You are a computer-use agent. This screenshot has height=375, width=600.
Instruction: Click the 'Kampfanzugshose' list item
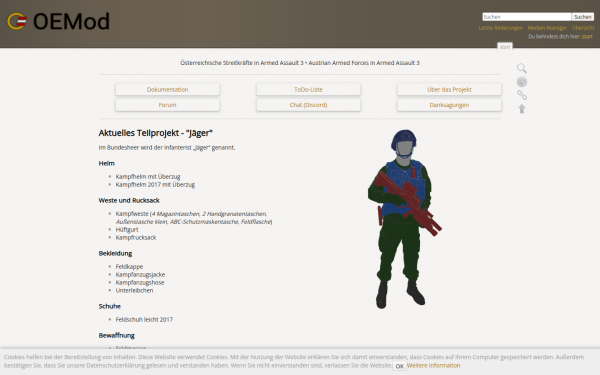point(140,283)
